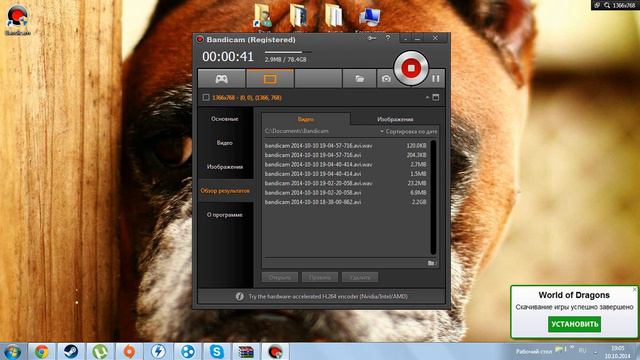Open uTorrent from the taskbar

pyautogui.click(x=100, y=351)
